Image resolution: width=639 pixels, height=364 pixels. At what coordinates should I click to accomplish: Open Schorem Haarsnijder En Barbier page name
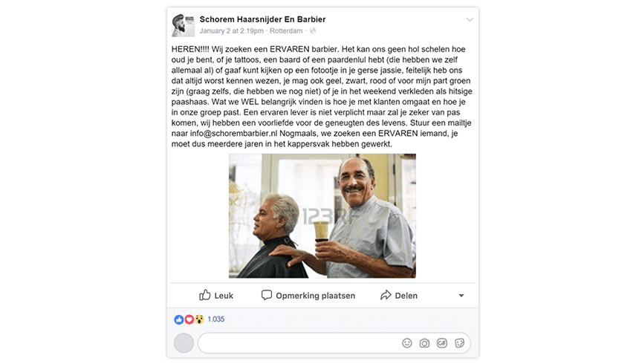point(262,19)
